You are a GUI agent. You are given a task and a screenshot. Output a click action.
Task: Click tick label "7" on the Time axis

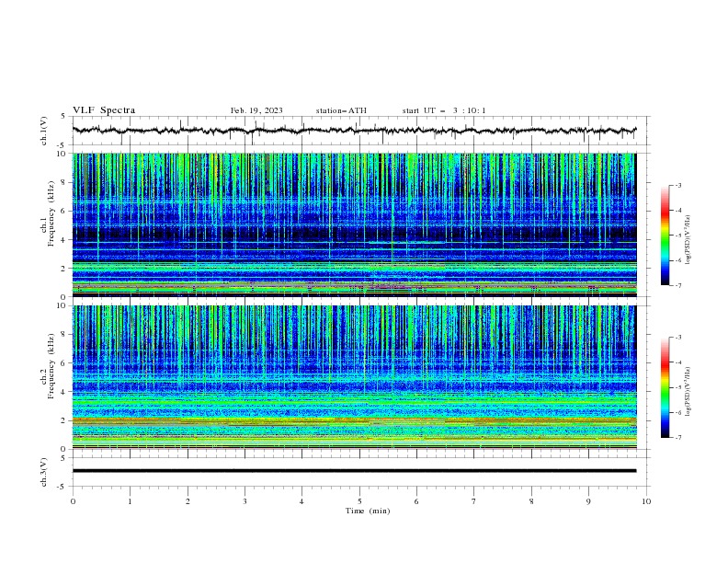point(474,501)
